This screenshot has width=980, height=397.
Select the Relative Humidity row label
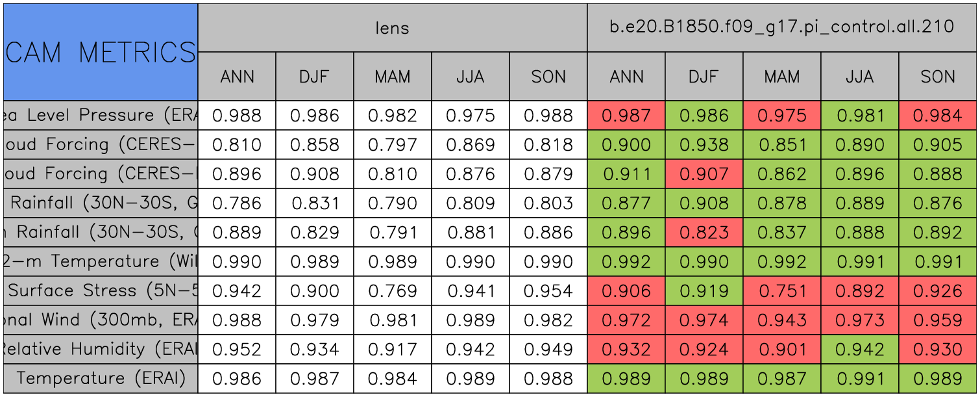point(101,349)
